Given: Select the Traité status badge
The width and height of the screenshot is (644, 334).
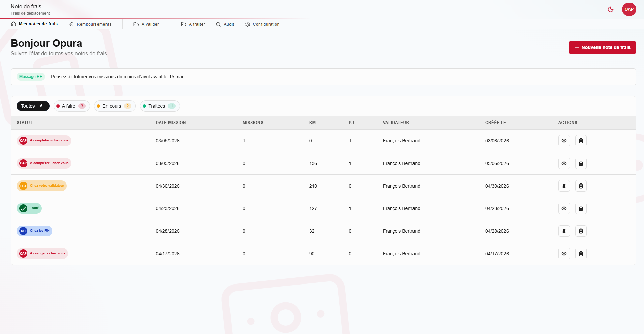Looking at the screenshot, I should coord(29,208).
